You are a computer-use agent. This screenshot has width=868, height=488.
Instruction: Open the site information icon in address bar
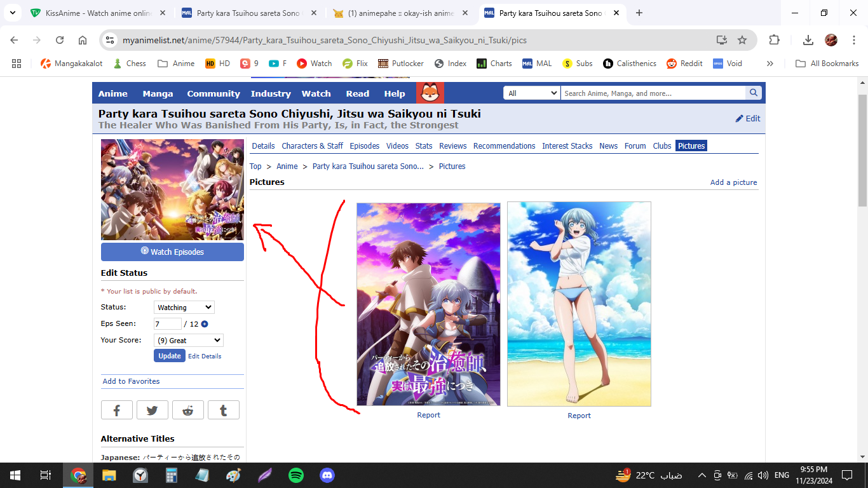pyautogui.click(x=110, y=40)
